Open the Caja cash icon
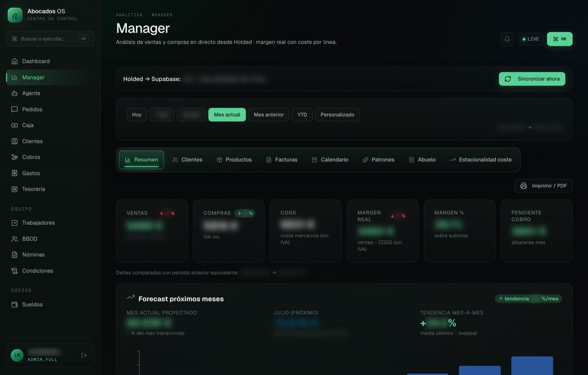 tap(15, 125)
